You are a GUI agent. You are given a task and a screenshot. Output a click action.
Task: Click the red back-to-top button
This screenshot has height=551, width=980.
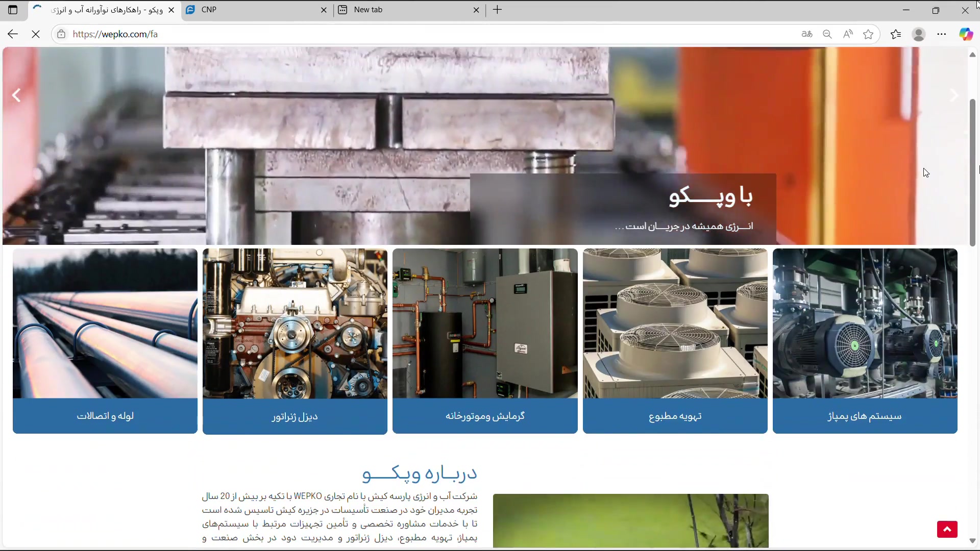[947, 530]
